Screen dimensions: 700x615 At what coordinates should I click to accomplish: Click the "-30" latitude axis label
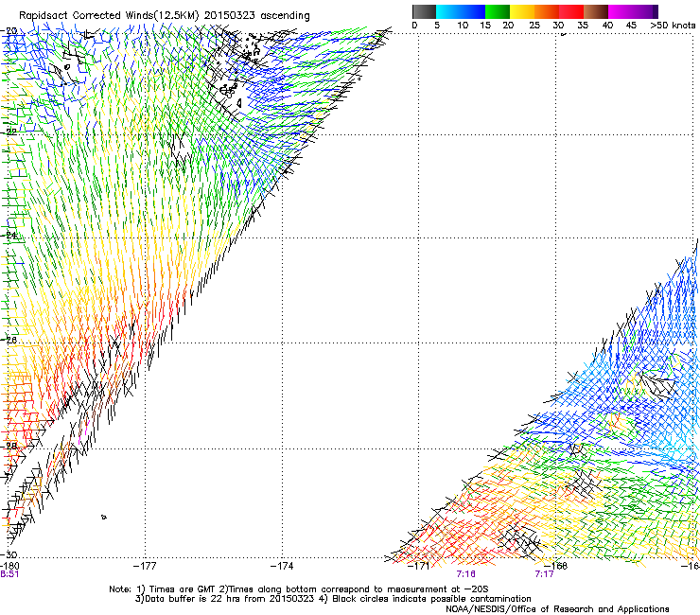[9, 554]
